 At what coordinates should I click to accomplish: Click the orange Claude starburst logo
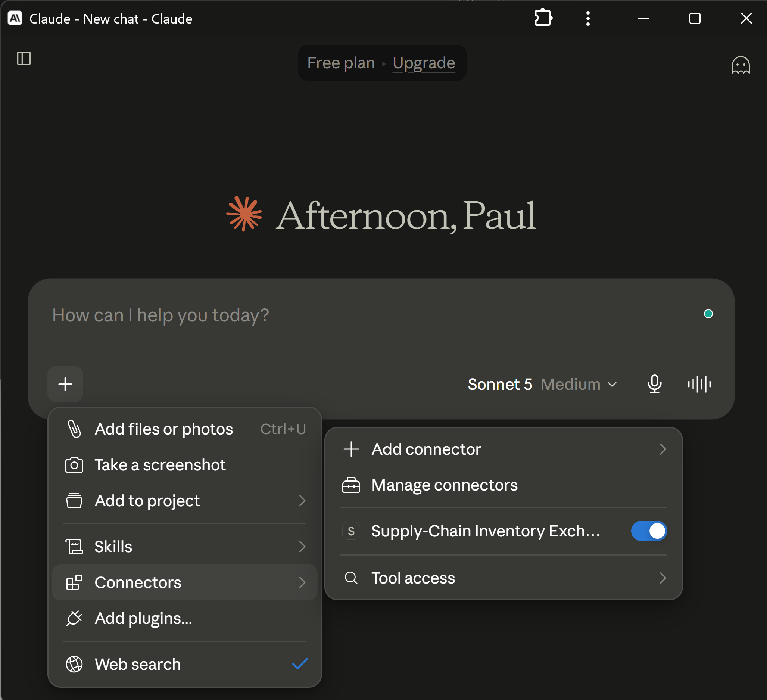(x=244, y=214)
